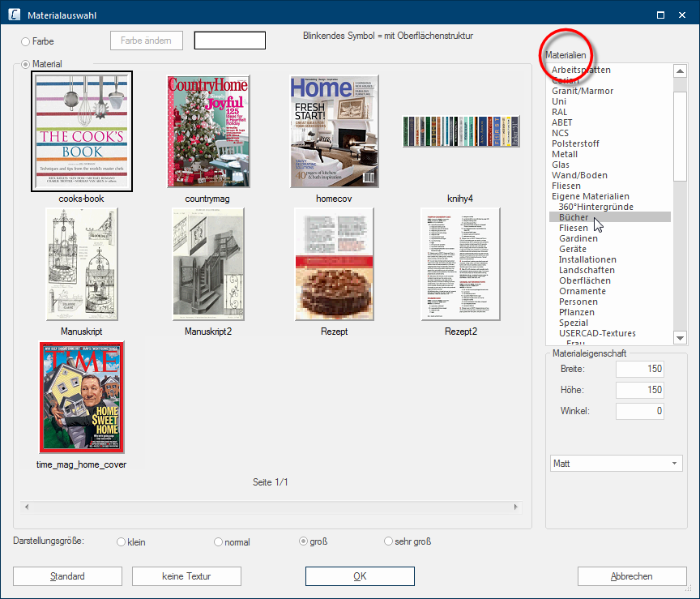Pick the homecov magazine cover thumbnail
Viewport: 700px width, 599px height.
pyautogui.click(x=334, y=131)
